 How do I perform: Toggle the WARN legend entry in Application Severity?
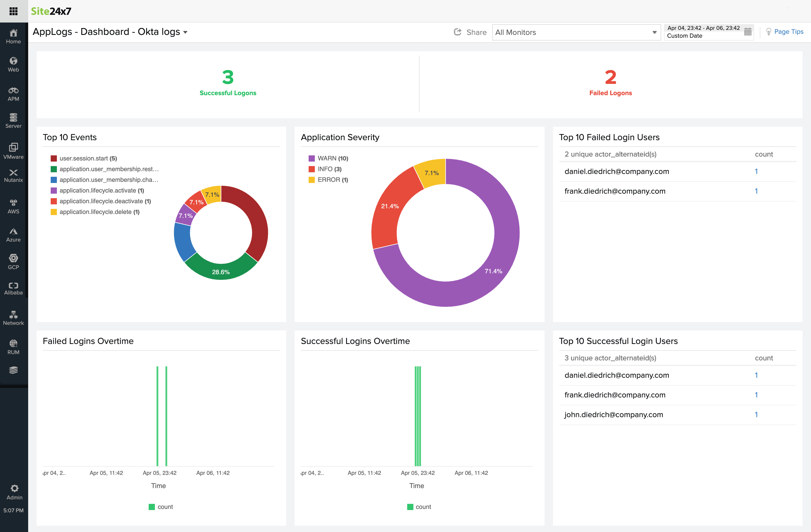328,158
